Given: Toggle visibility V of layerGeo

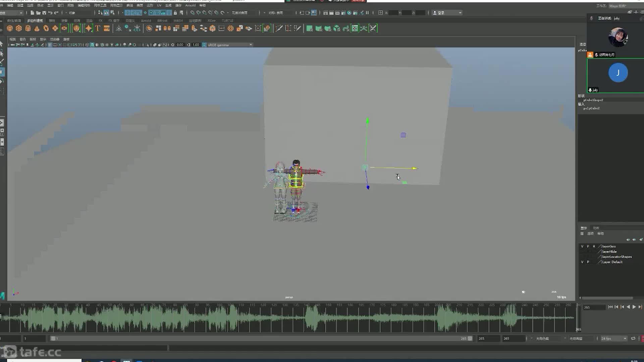Looking at the screenshot, I should tap(582, 246).
